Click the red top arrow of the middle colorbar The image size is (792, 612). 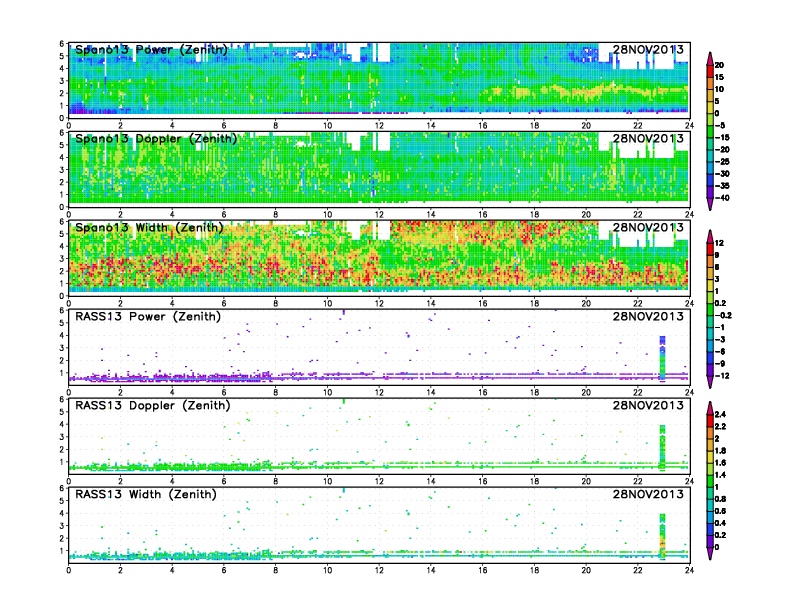pos(709,234)
